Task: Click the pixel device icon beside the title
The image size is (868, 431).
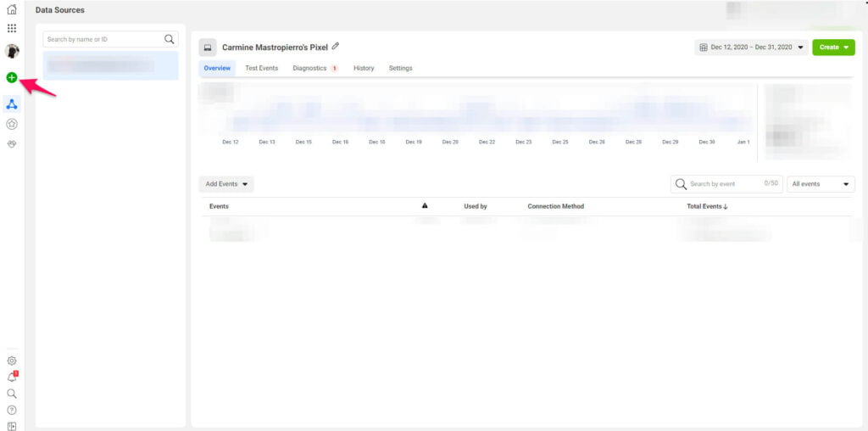Action: click(x=208, y=48)
